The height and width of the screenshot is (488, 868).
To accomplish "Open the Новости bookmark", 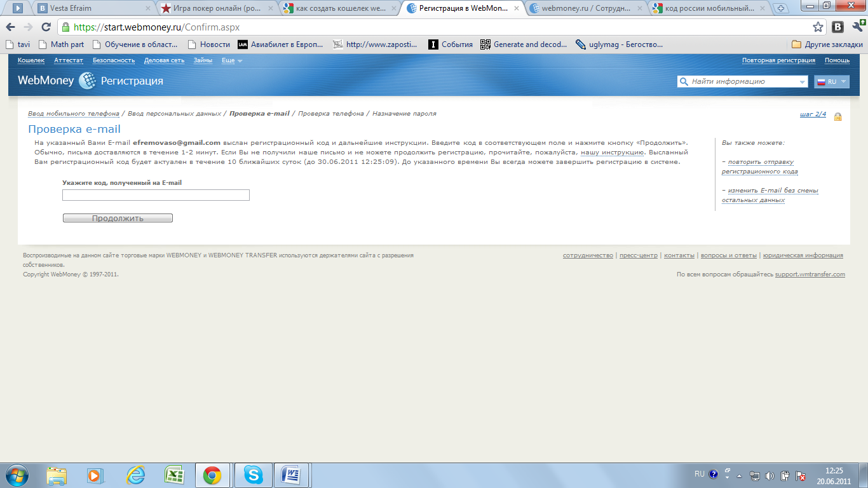I will [x=209, y=44].
